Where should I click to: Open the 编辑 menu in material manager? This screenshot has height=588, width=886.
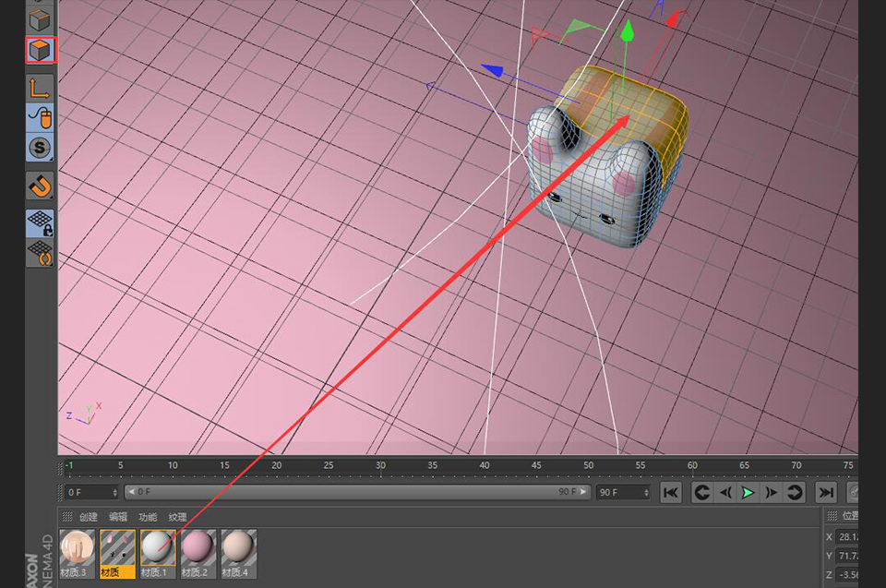pyautogui.click(x=118, y=518)
